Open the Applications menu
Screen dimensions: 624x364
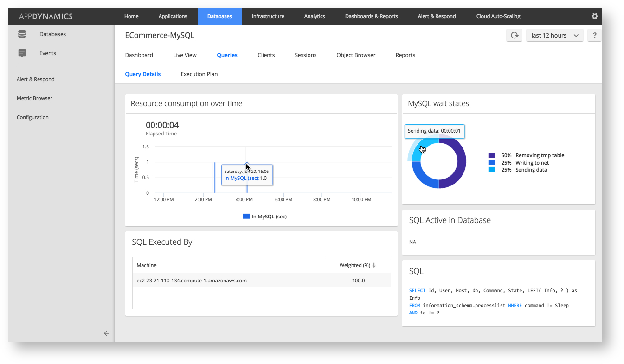tap(173, 16)
